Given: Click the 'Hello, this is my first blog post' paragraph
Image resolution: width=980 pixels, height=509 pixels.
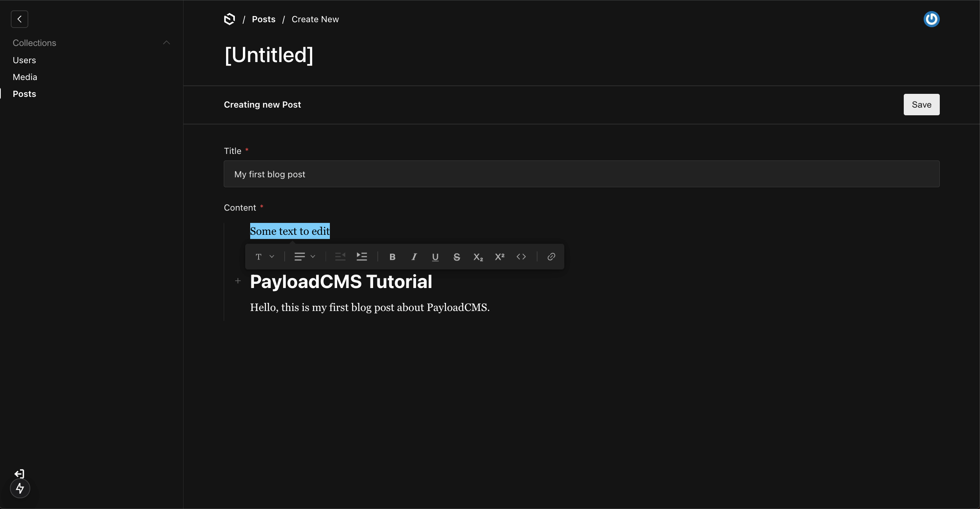Looking at the screenshot, I should [x=370, y=307].
